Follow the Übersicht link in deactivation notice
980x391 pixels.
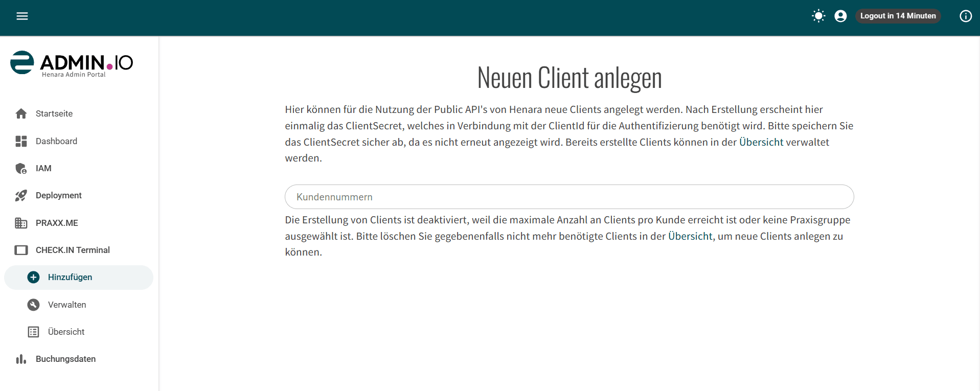[x=690, y=236]
